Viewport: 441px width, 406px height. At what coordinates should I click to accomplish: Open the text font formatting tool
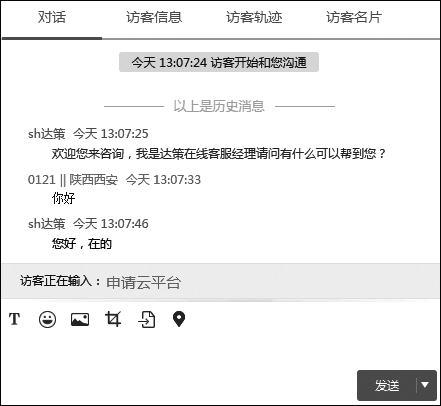pyautogui.click(x=14, y=319)
